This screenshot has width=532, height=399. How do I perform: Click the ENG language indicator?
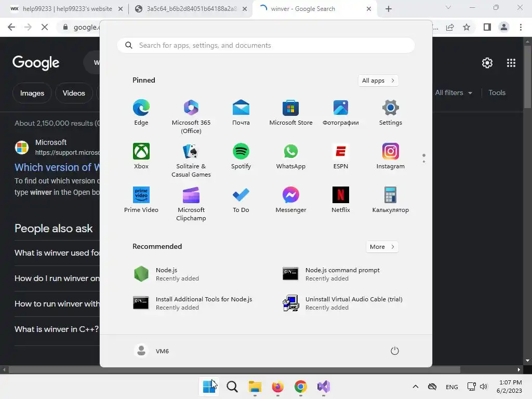[x=451, y=387]
